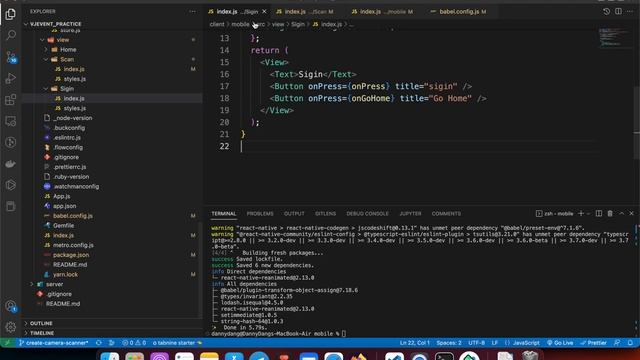The width and height of the screenshot is (640, 360).
Task: Open the Docker view in activity bar
Action: click(11, 164)
